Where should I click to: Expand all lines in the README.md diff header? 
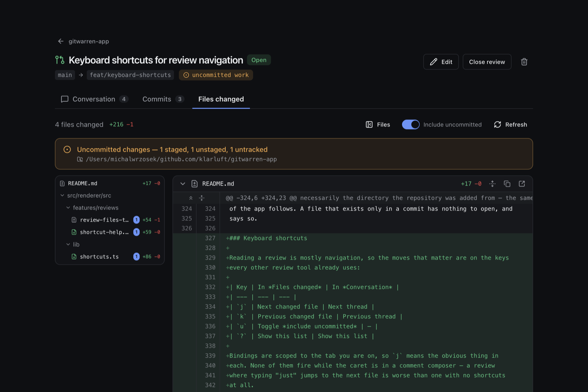(492, 183)
